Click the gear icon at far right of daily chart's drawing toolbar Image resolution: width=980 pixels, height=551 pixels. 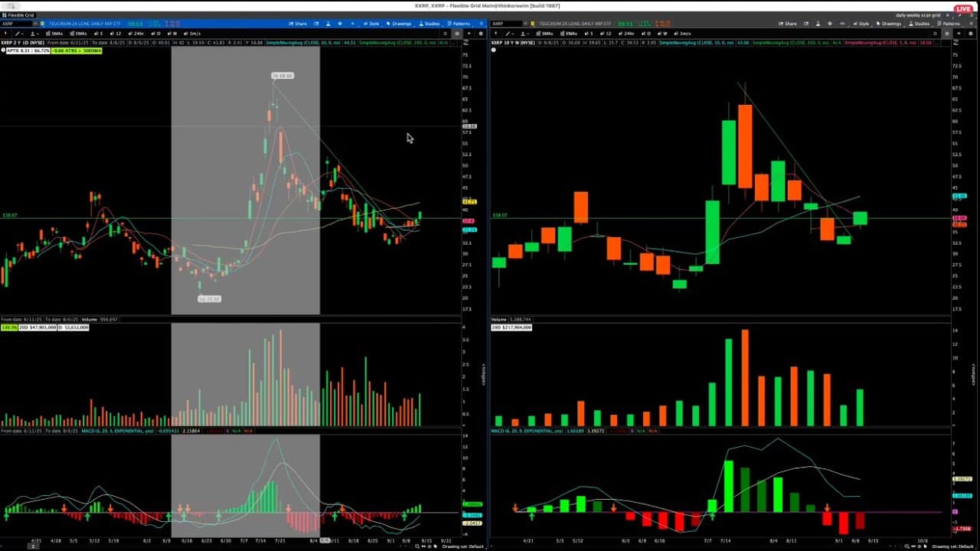[481, 34]
